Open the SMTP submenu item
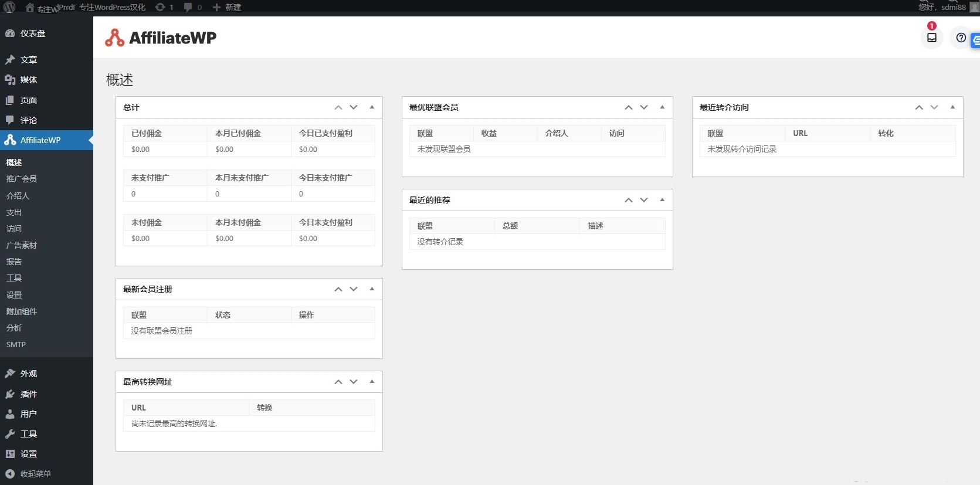 tap(16, 344)
